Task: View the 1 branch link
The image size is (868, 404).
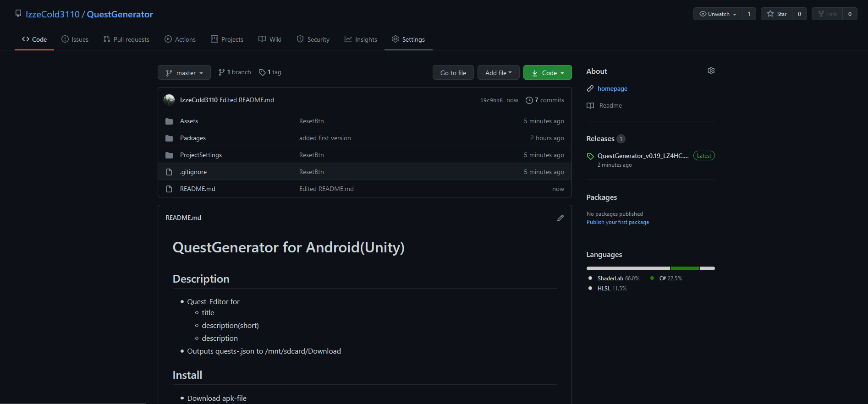Action: 235,72
